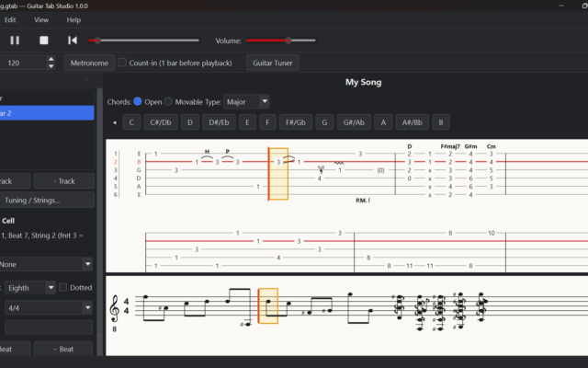Click the My Song title
Image resolution: width=588 pixels, height=368 pixels.
coord(364,82)
